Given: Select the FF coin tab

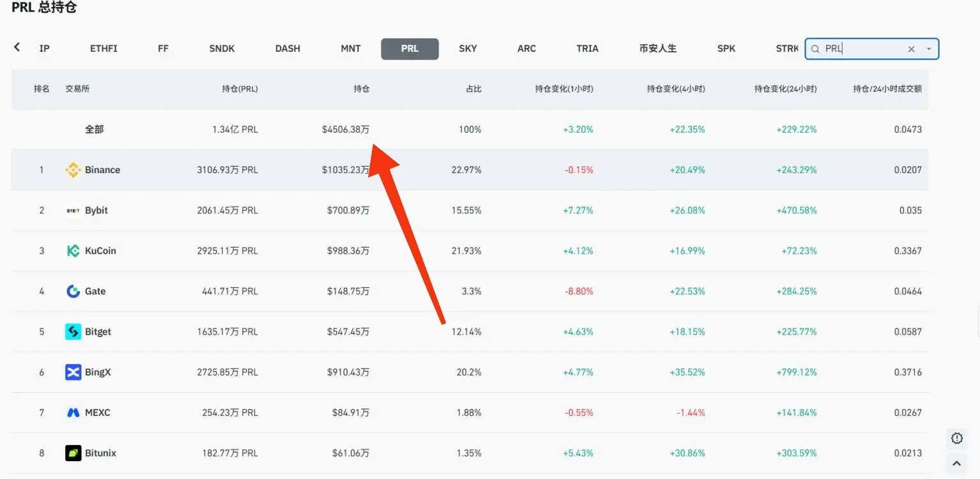Looking at the screenshot, I should (163, 49).
